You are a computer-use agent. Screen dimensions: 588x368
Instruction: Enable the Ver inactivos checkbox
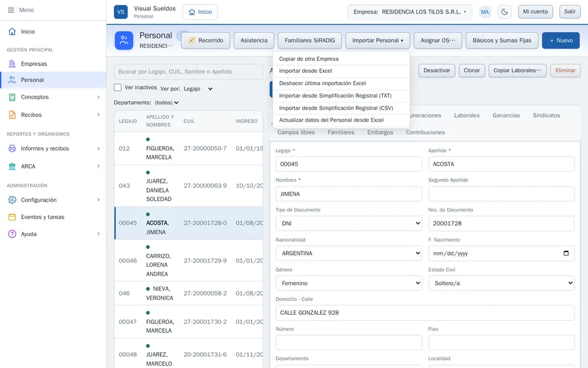point(118,88)
